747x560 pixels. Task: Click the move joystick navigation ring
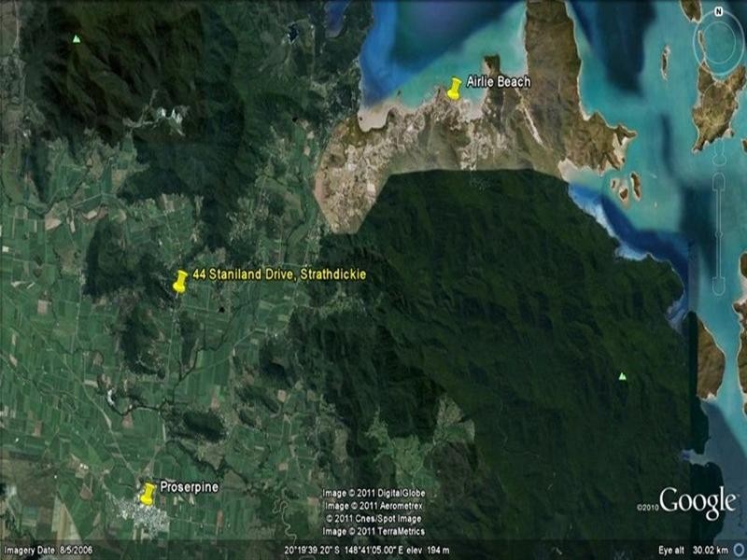coord(718,93)
